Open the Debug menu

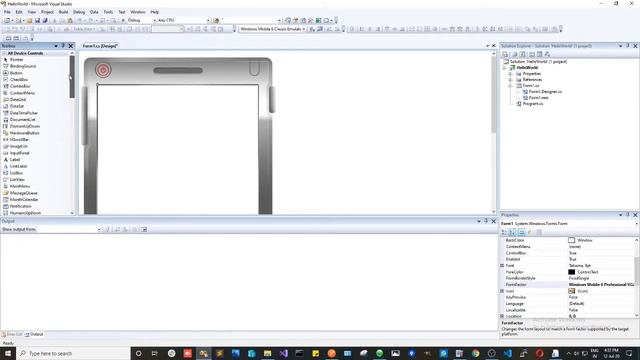[x=79, y=12]
